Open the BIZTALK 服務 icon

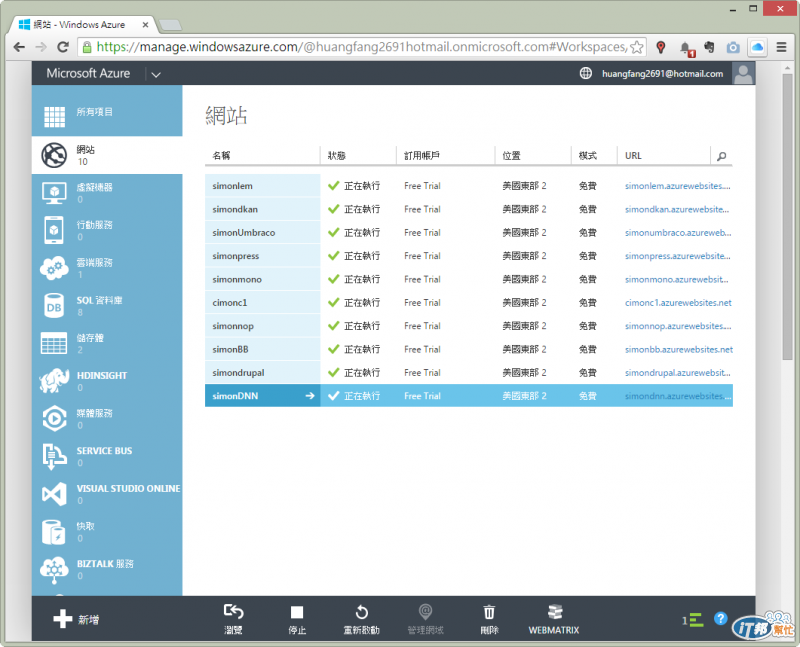coord(54,569)
